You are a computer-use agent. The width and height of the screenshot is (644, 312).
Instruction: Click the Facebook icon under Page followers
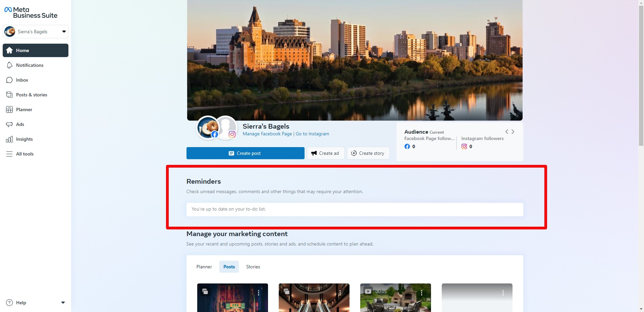click(x=407, y=146)
